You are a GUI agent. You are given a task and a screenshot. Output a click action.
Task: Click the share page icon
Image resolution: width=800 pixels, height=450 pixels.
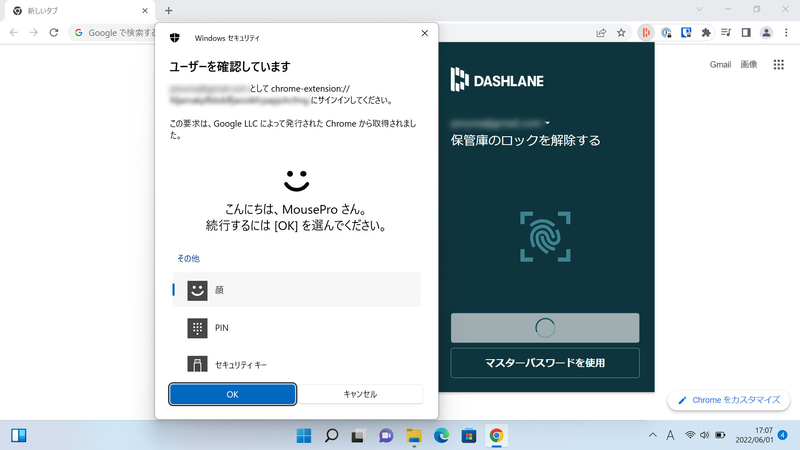tap(601, 33)
